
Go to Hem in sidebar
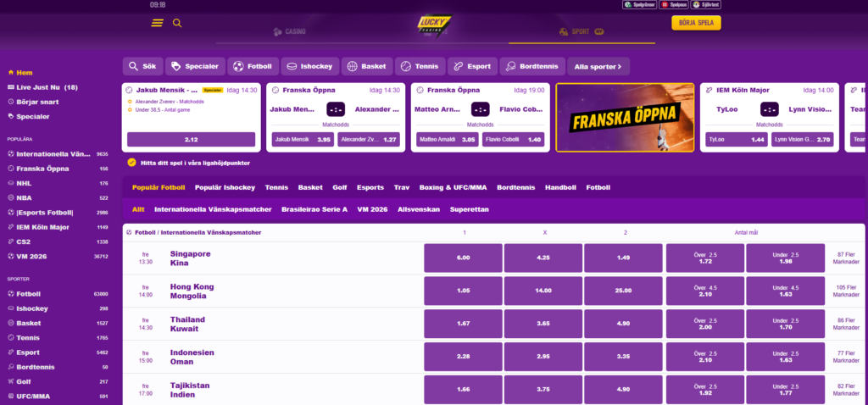click(x=20, y=73)
